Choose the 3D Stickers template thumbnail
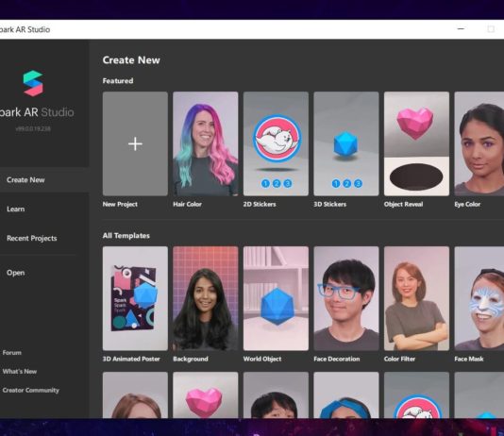The image size is (504, 436). coord(346,143)
